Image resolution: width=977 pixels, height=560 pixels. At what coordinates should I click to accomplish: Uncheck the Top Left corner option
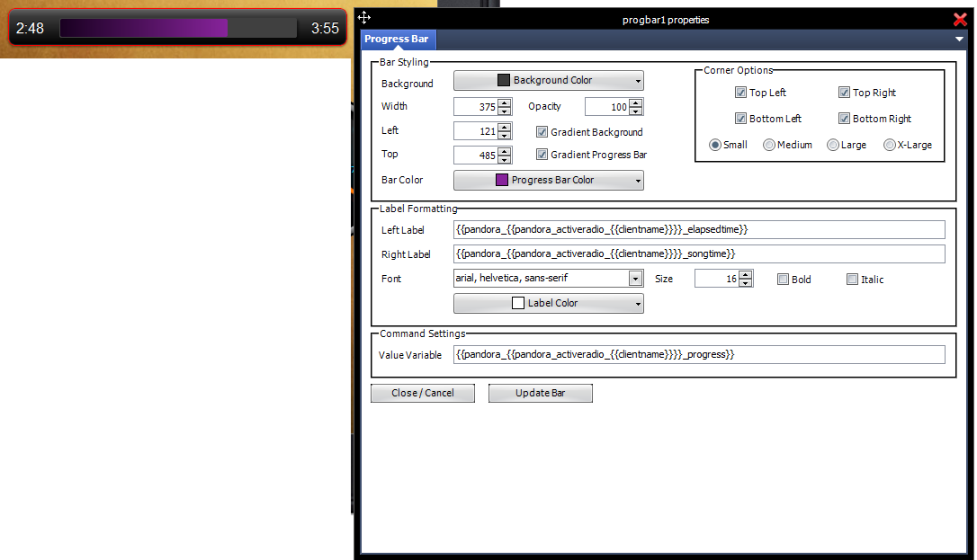point(741,92)
